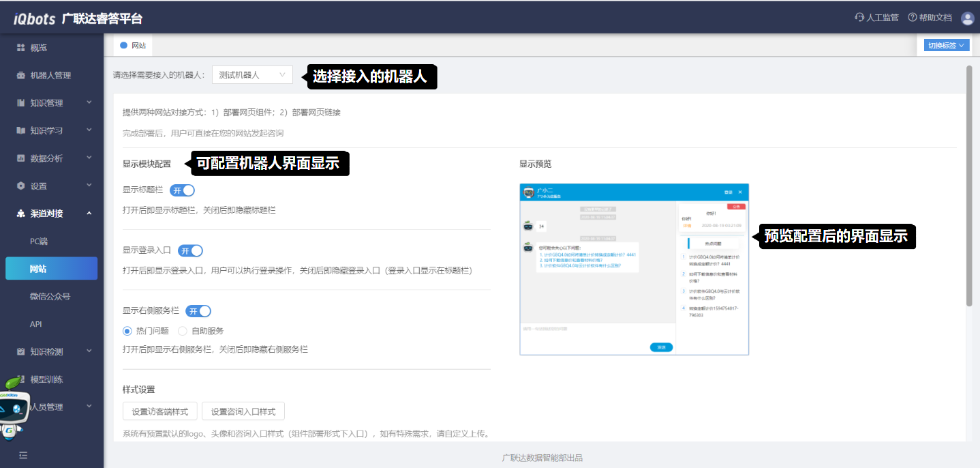Click the help document question-mark icon
This screenshot has height=468, width=980.
click(912, 18)
